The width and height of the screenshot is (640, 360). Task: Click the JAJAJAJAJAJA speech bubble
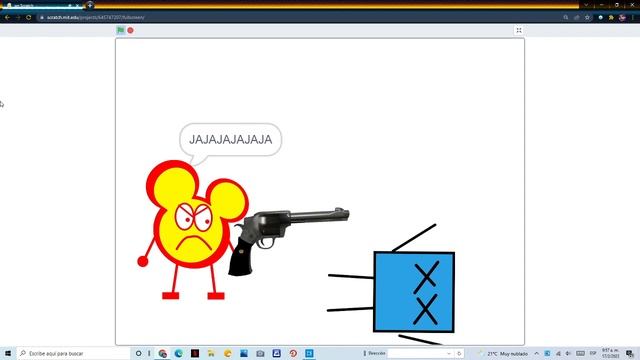click(x=231, y=140)
